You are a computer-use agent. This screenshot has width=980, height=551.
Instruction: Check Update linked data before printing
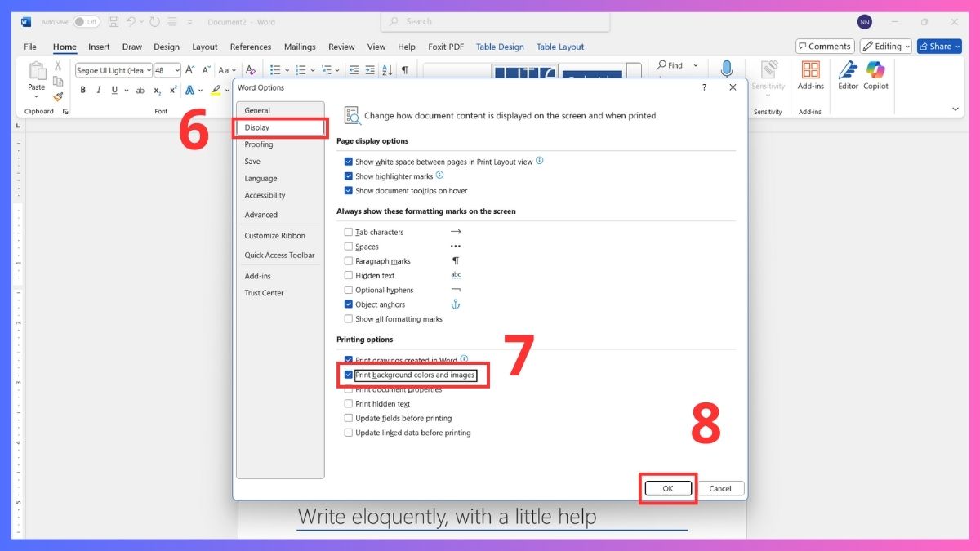pos(349,433)
